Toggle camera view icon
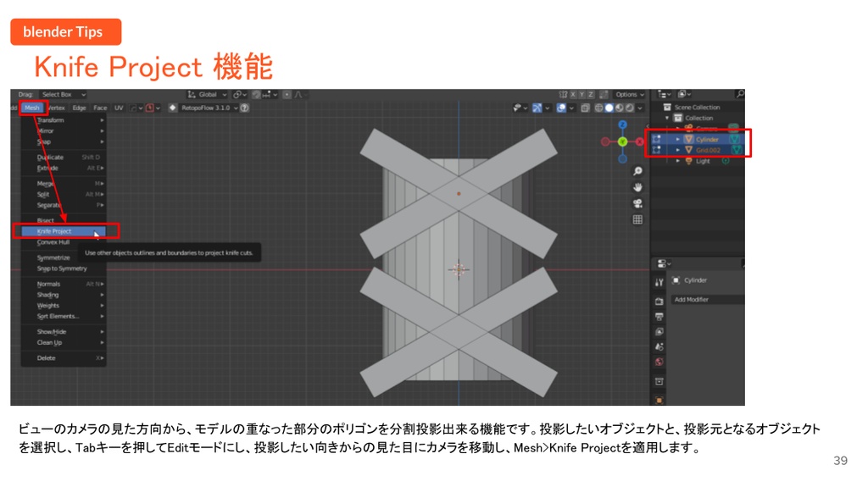Viewport: 868px width, 487px height. (x=637, y=203)
